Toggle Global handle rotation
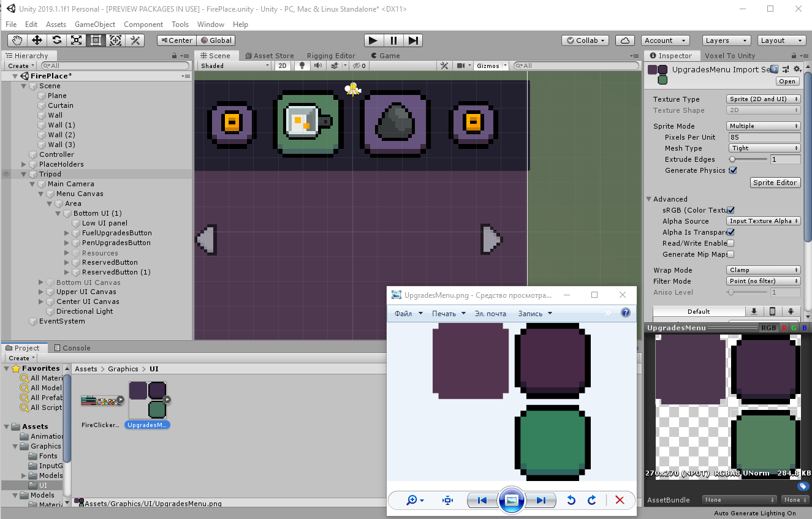 coord(216,40)
